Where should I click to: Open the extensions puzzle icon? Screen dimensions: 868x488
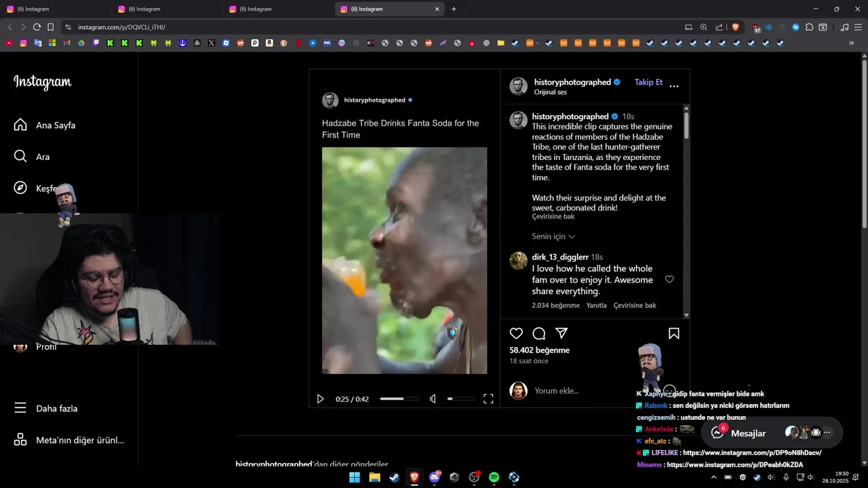click(810, 27)
